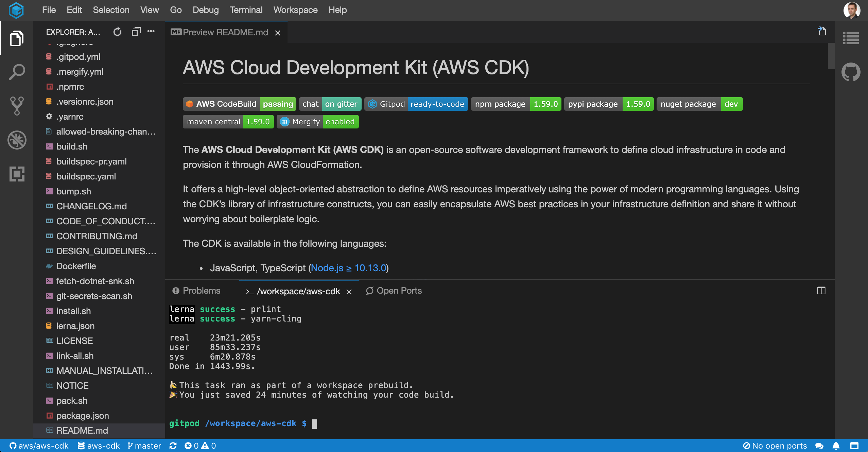Click the aws-cdk workspace status item
The image size is (868, 452).
tap(99, 446)
